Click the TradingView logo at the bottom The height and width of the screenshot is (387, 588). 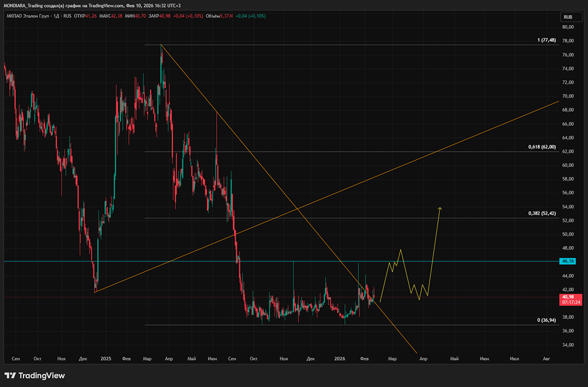click(x=35, y=375)
